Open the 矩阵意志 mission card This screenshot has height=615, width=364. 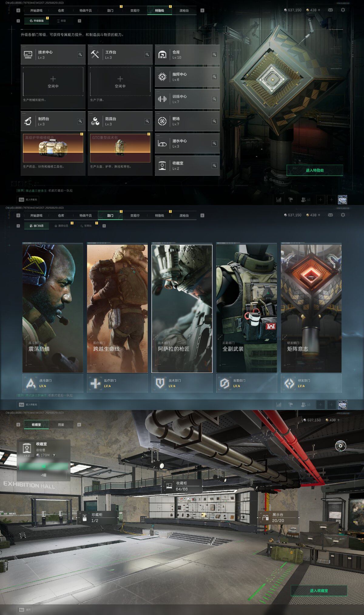coord(311,309)
